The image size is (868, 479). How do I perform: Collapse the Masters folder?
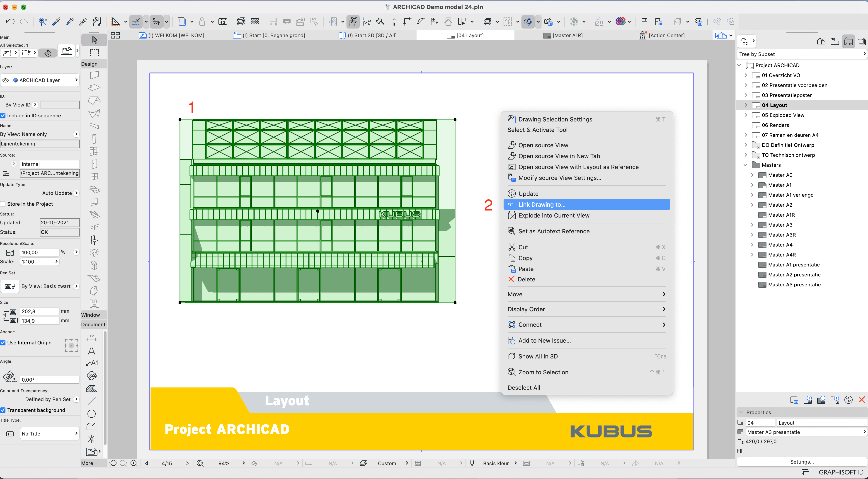pos(745,165)
